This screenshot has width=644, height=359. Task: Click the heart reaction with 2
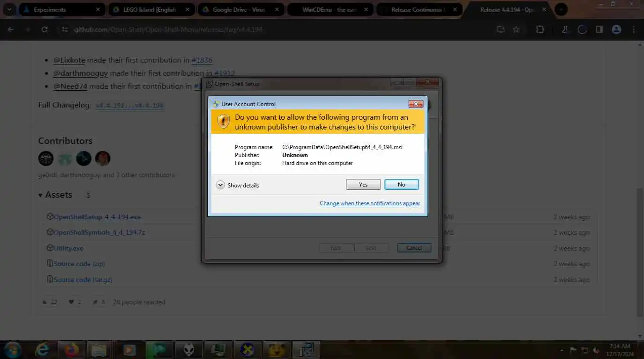(75, 302)
